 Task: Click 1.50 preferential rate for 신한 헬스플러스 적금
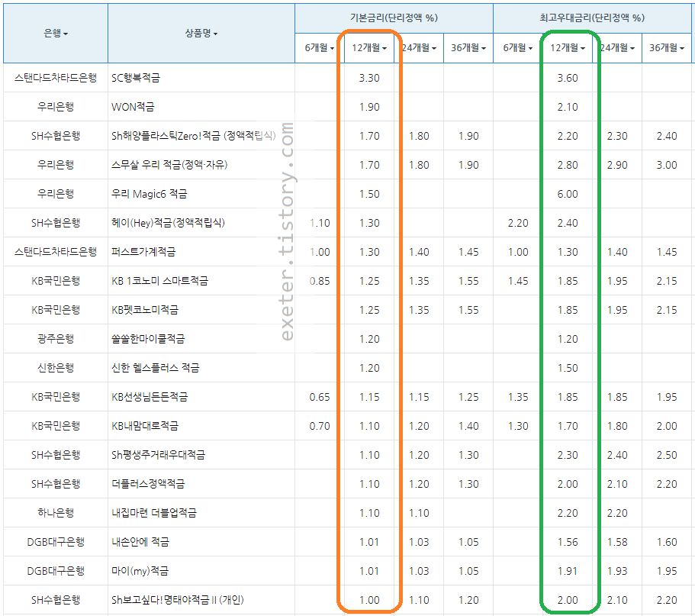(568, 368)
